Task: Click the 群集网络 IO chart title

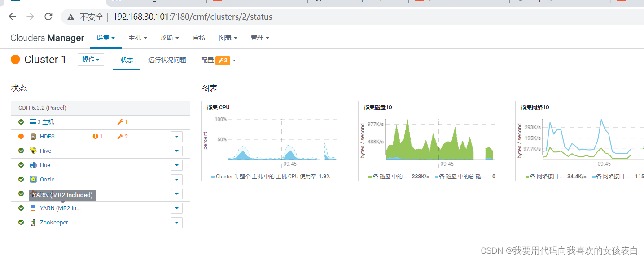Action: tap(535, 108)
